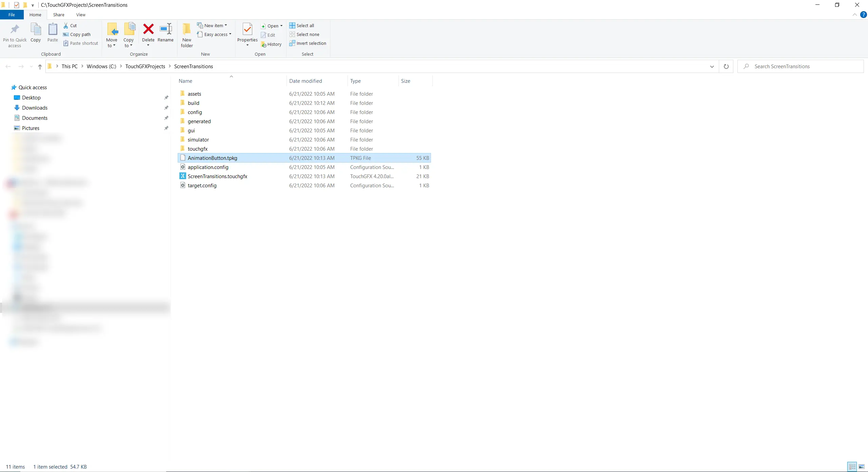The image size is (868, 472).
Task: Open the Share ribbon tab
Action: click(59, 15)
